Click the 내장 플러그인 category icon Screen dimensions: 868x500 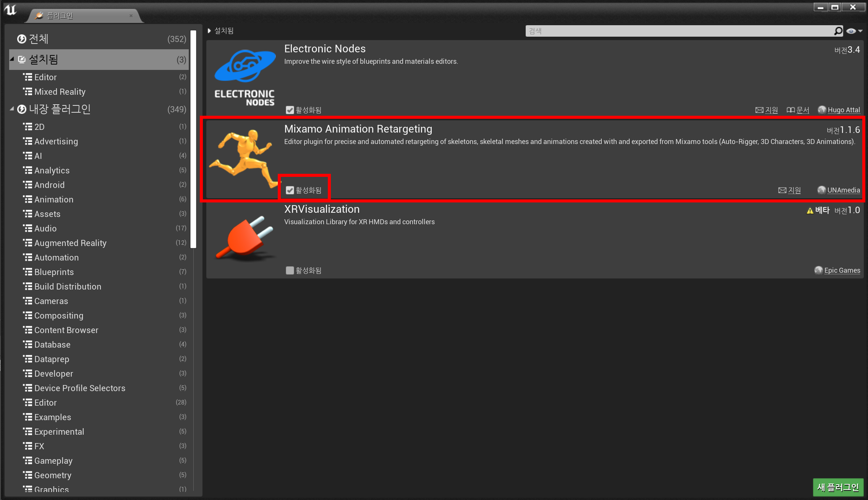[x=22, y=109]
